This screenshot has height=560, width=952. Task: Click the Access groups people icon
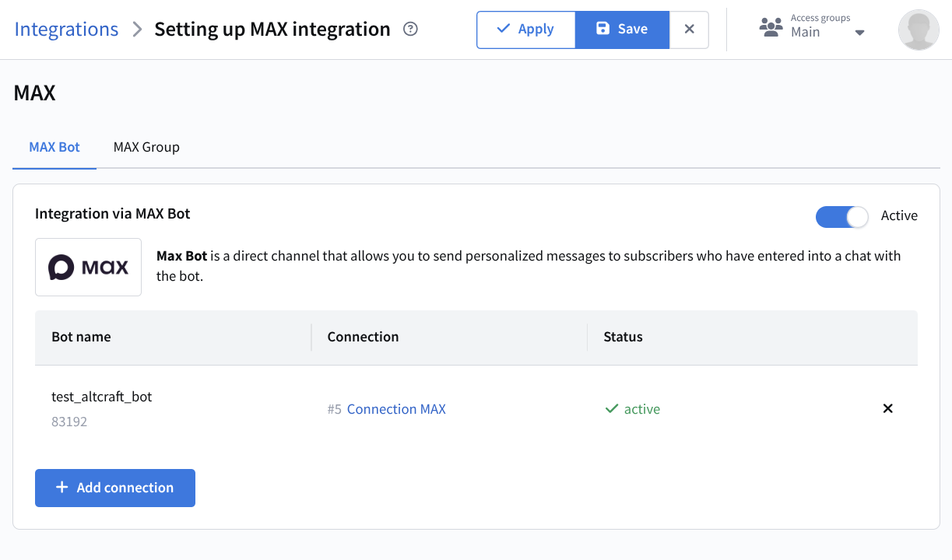(x=771, y=29)
